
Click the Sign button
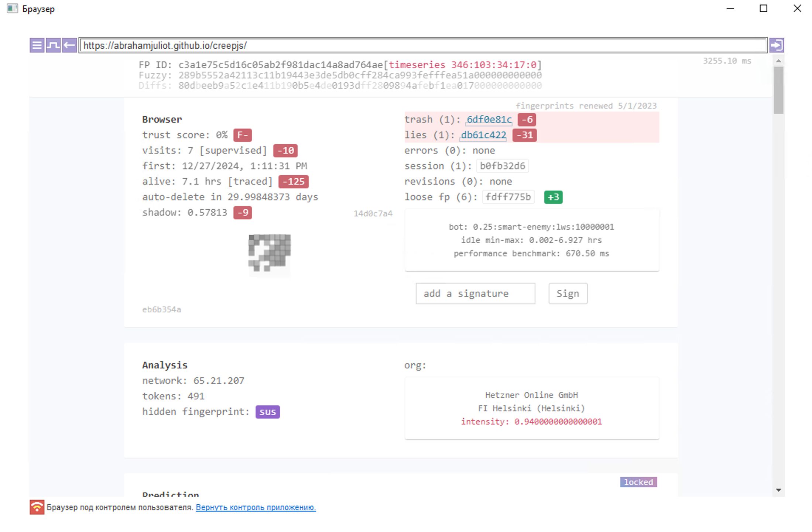coord(568,294)
